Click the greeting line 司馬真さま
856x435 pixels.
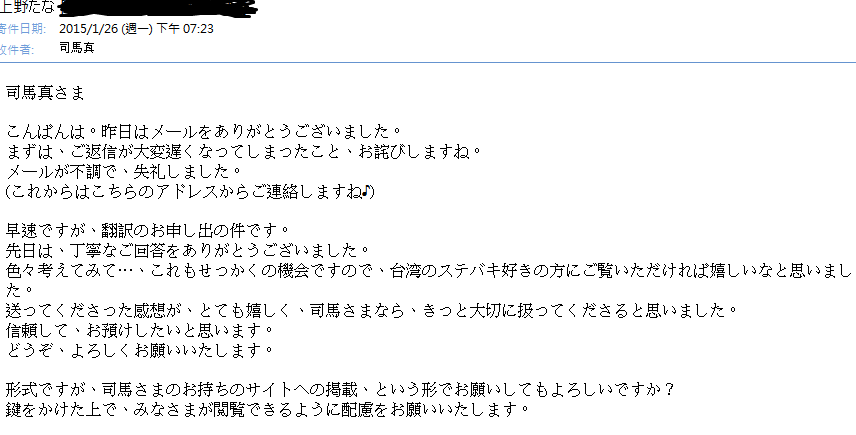[x=45, y=93]
